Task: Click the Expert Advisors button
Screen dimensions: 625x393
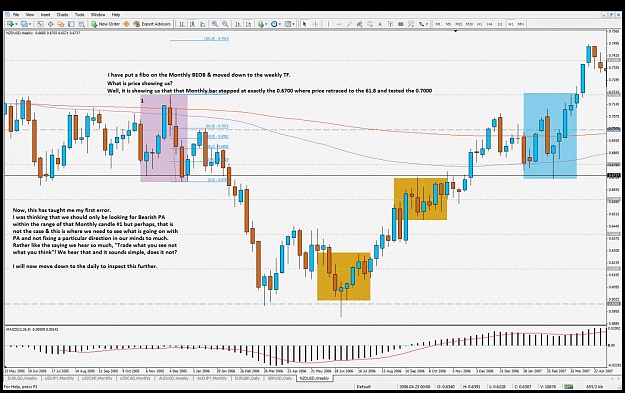Action: (152, 24)
